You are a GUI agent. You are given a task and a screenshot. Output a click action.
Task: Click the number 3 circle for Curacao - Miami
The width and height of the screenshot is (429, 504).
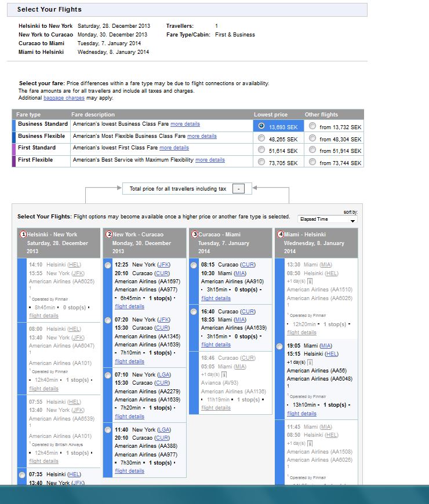point(195,235)
